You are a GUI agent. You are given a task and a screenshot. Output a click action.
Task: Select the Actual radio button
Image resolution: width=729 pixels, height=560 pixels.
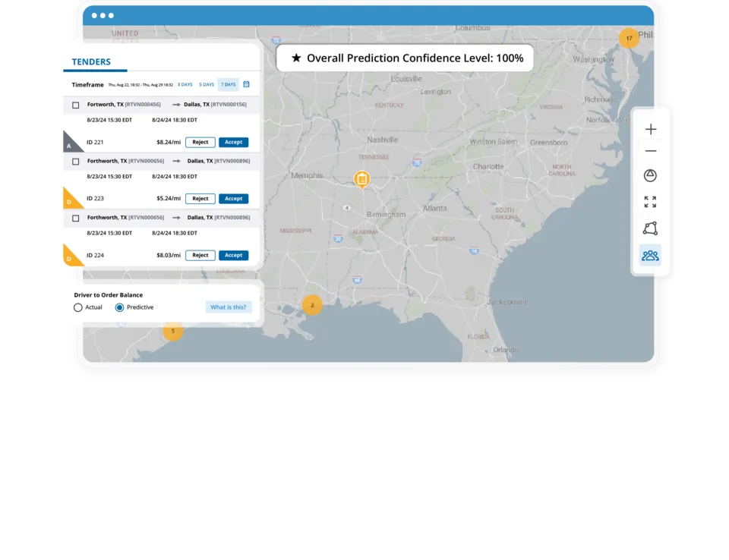pos(77,307)
